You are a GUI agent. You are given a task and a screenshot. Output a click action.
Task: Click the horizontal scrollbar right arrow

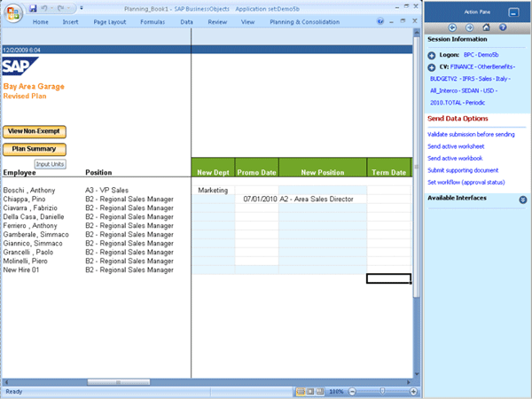pos(409,382)
